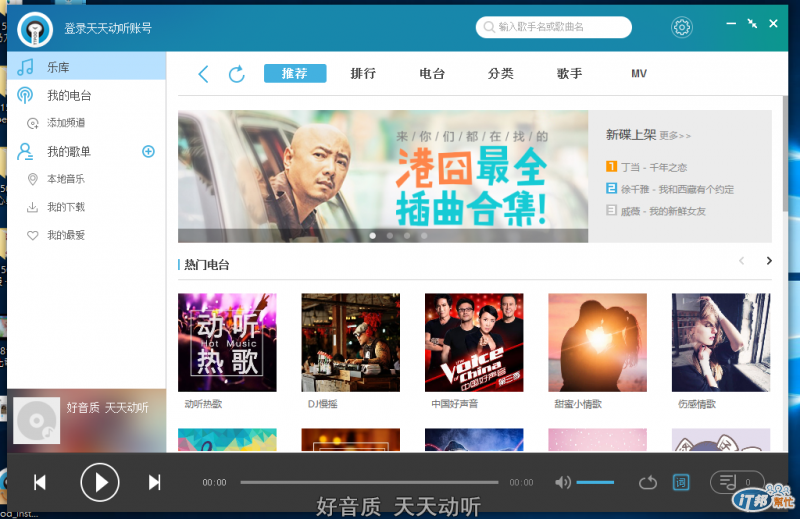This screenshot has height=519, width=800.
Task: Select the second banner carousel dot
Action: tap(390, 236)
